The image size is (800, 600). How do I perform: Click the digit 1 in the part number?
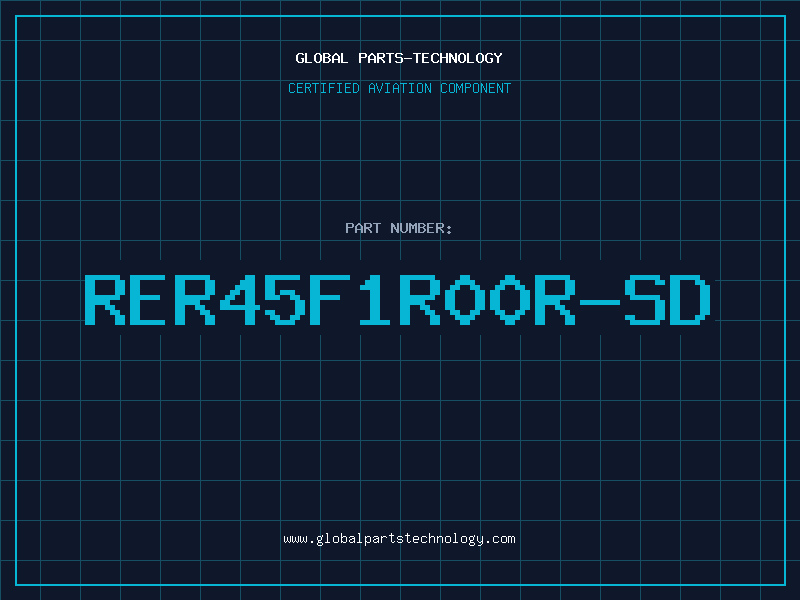point(373,299)
